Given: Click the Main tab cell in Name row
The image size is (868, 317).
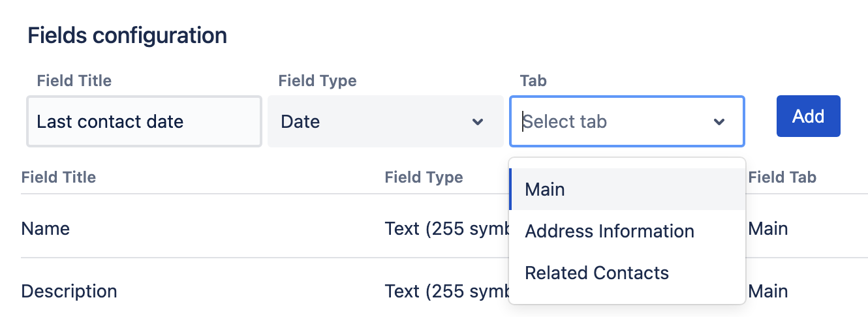Looking at the screenshot, I should [768, 229].
